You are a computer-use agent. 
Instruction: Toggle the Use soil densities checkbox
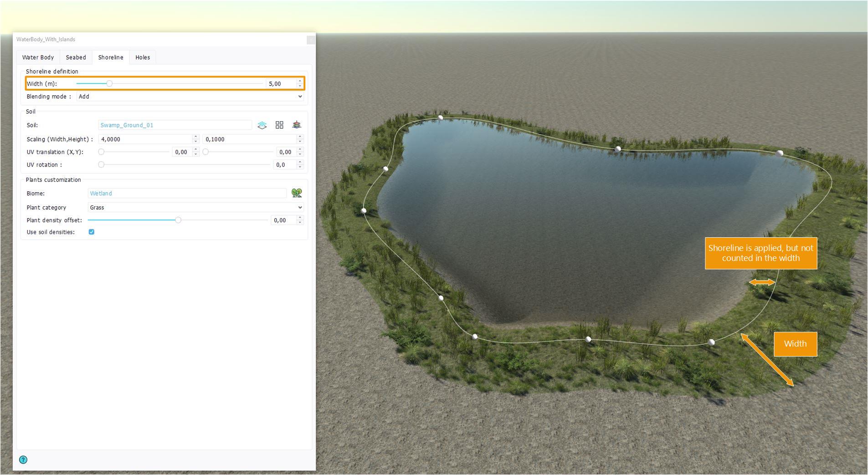(92, 232)
